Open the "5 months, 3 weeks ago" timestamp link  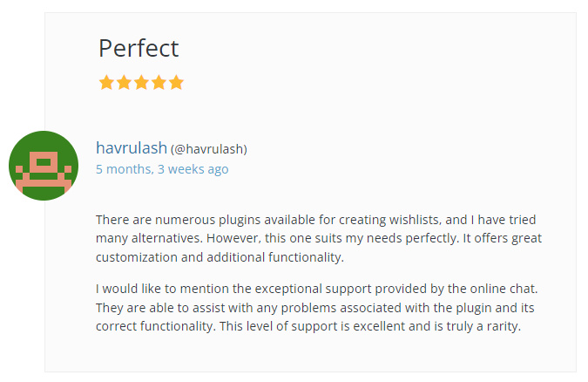162,169
